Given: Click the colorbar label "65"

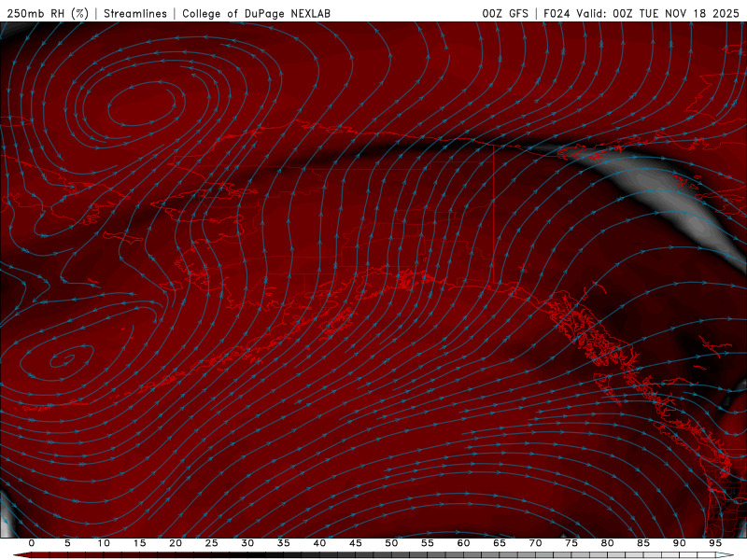Looking at the screenshot, I should point(500,543).
